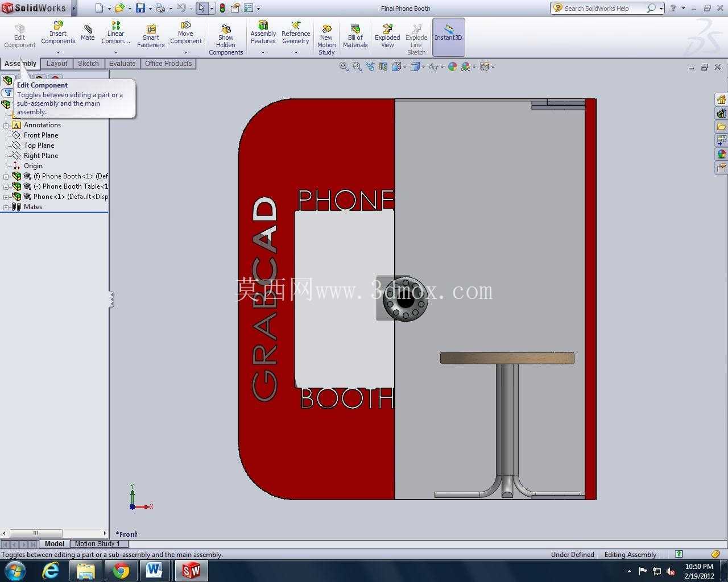Click the Print icon
728x582 pixels.
click(160, 8)
